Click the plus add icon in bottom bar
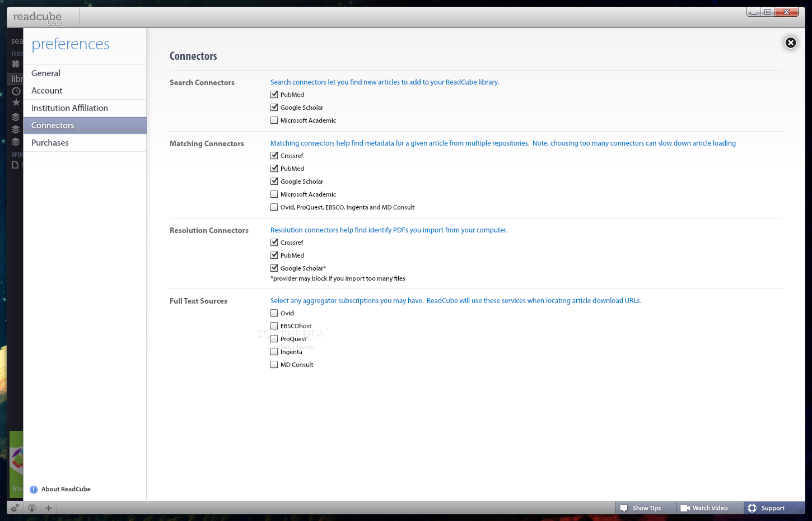Screen dimensions: 812x521 (49, 508)
